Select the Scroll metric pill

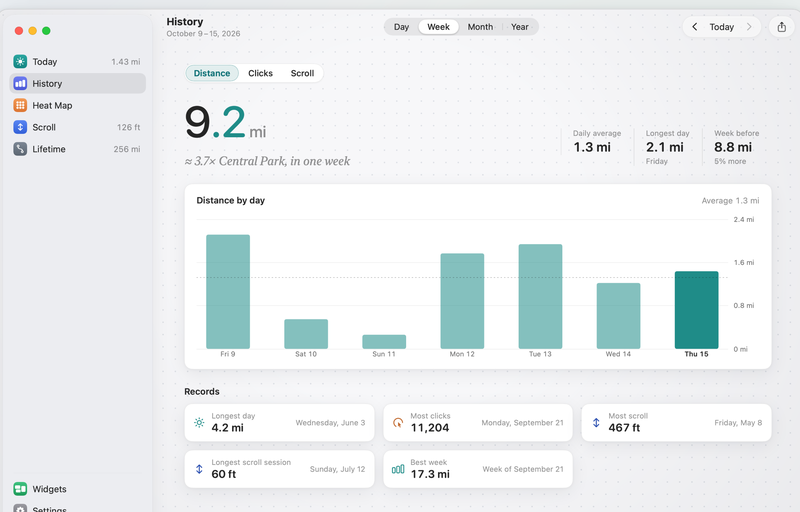(302, 73)
